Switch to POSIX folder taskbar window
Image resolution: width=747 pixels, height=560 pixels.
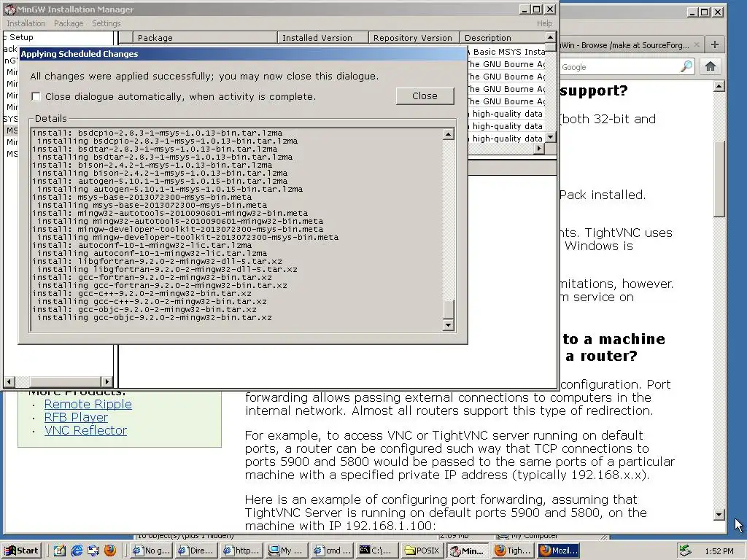[x=422, y=551]
